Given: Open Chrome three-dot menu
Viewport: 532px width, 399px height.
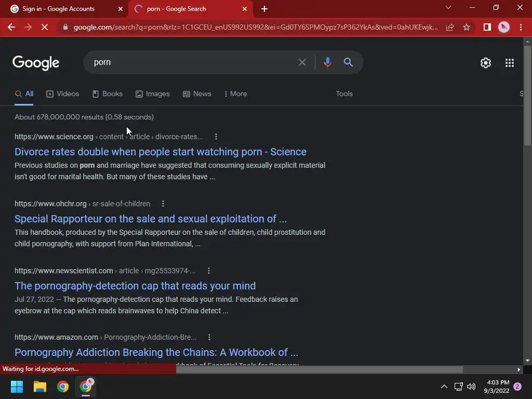Looking at the screenshot, I should point(521,27).
